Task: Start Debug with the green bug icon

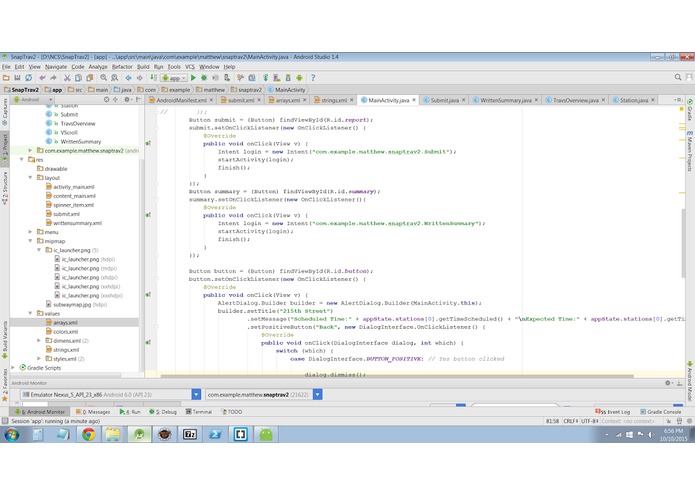Action: coord(204,78)
